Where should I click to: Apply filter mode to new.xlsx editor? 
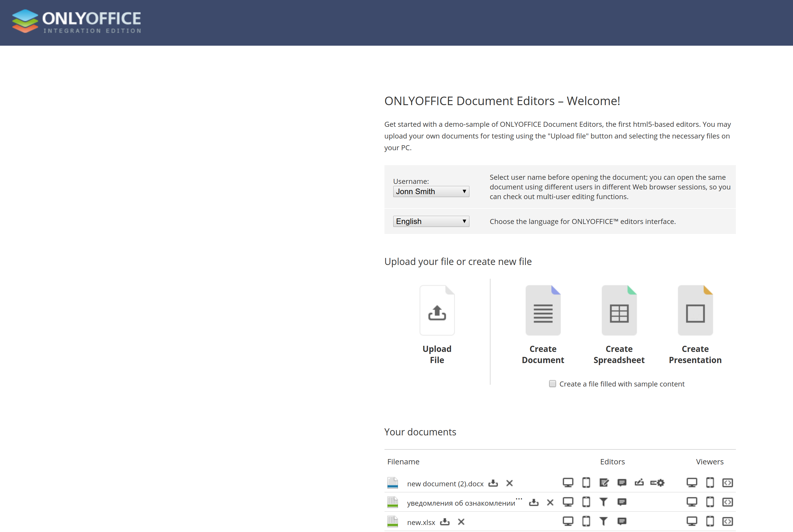click(x=604, y=521)
